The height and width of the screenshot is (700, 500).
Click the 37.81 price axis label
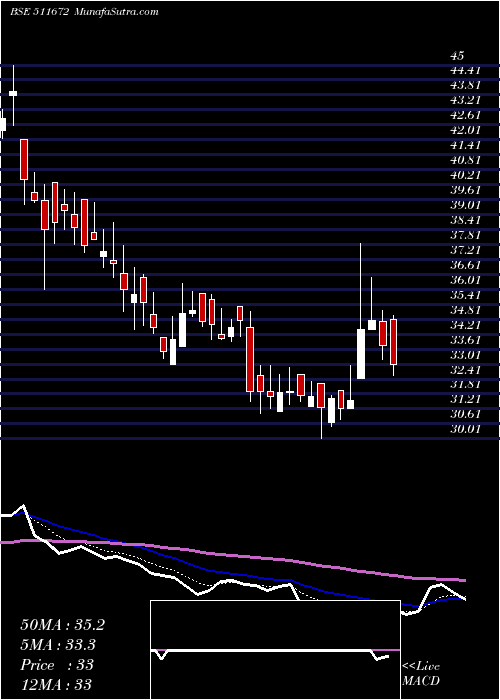465,234
